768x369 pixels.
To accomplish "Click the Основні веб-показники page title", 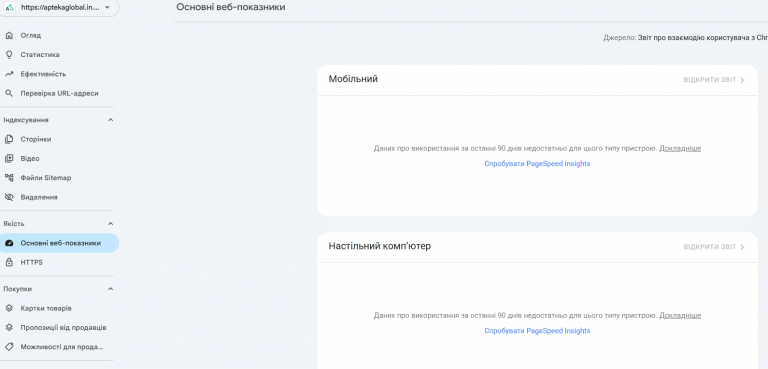I will [x=231, y=7].
